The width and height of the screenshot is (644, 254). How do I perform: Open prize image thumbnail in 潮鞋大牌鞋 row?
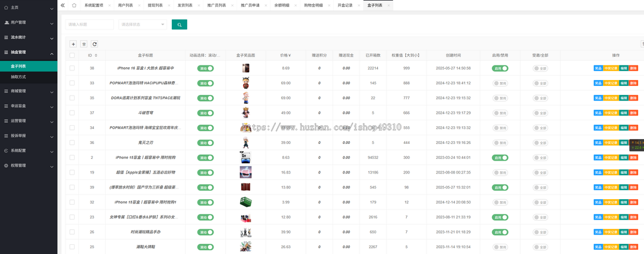(x=245, y=246)
